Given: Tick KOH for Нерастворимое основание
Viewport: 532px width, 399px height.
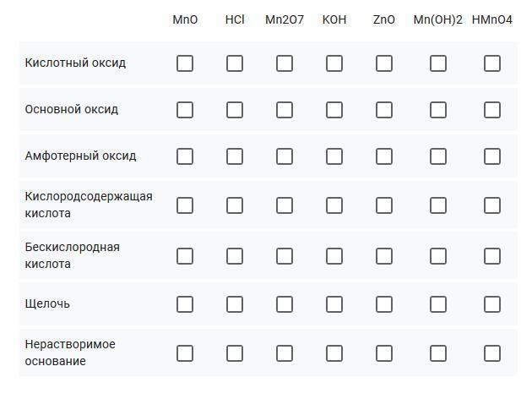Looking at the screenshot, I should [334, 353].
